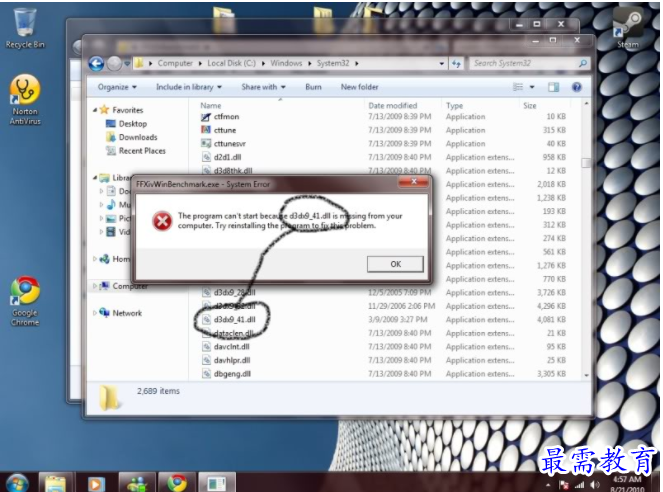Screen dimensions: 663x492
Task: Sort by the Type column header
Action: tap(454, 106)
